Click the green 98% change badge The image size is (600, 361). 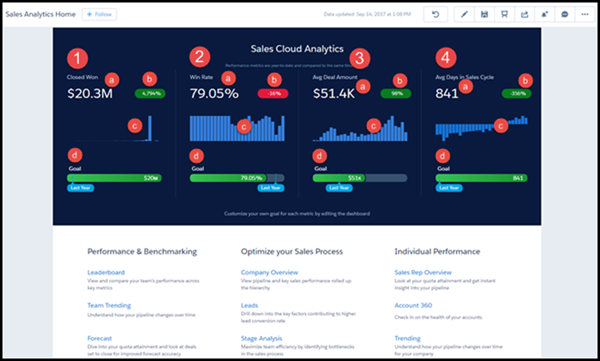396,93
